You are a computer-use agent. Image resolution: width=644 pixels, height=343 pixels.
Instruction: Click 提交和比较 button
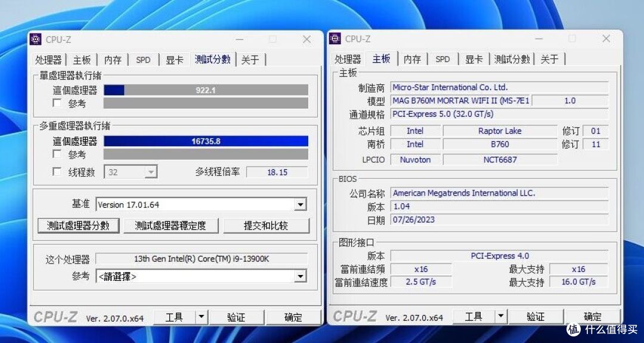[266, 225]
